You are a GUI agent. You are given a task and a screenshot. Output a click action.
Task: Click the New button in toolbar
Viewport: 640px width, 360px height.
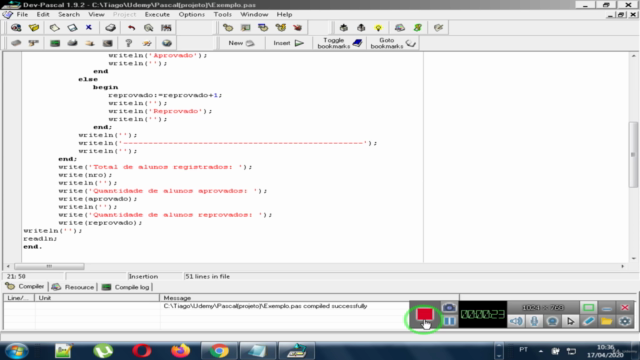[241, 43]
